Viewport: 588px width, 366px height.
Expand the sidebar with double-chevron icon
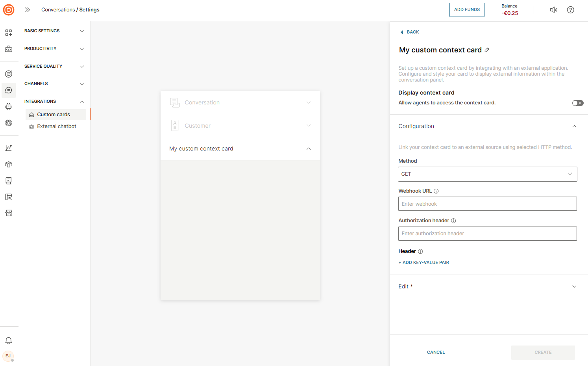click(28, 10)
